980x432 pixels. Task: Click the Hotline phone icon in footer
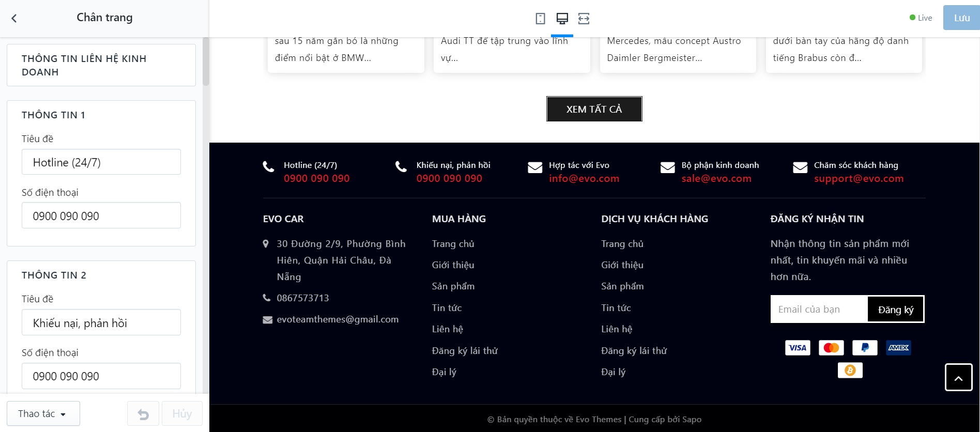click(268, 166)
